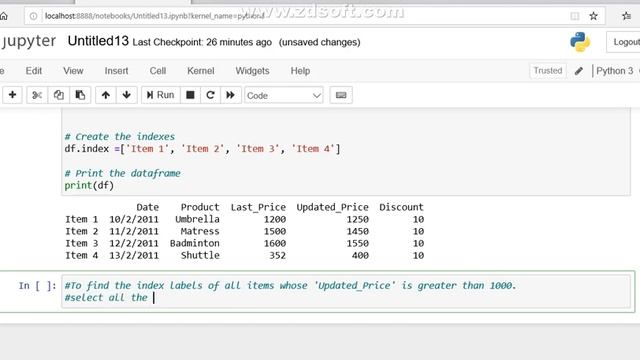Move selected cell down arrow
Image resolution: width=640 pixels, height=360 pixels.
click(x=127, y=95)
